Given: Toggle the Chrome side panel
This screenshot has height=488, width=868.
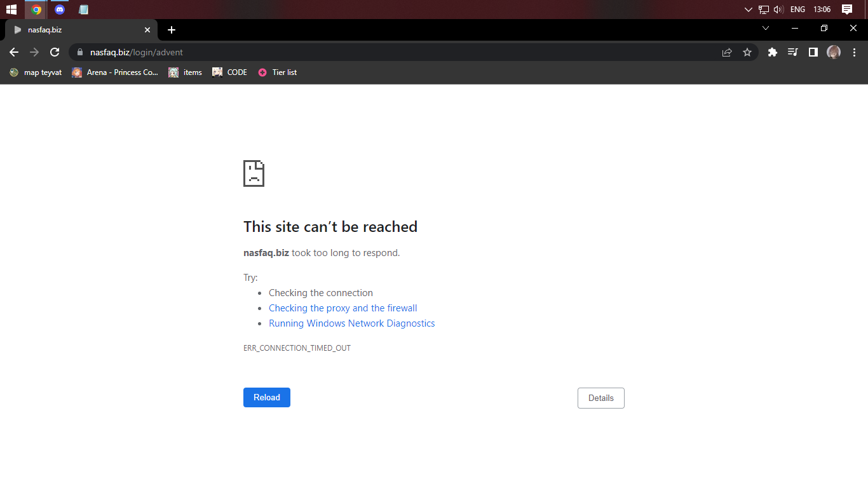Looking at the screenshot, I should [813, 52].
